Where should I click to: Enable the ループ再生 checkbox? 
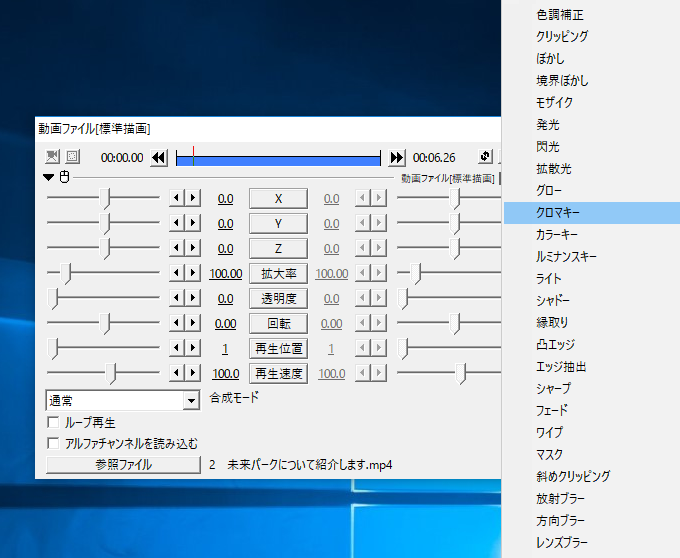coord(53,422)
